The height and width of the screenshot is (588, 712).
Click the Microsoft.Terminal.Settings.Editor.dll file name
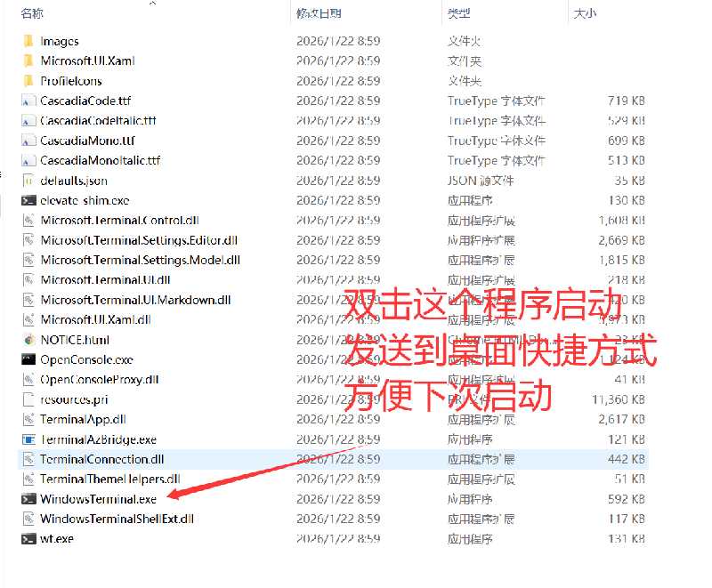click(x=139, y=240)
